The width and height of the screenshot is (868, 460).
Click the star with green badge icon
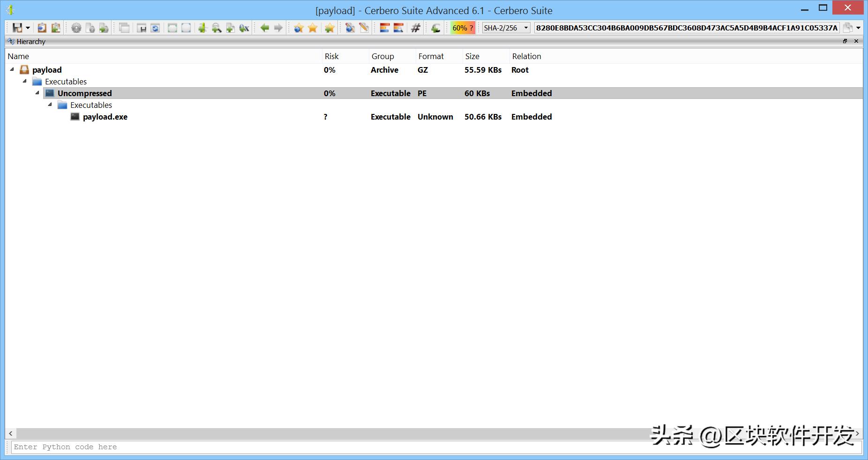[x=329, y=28]
